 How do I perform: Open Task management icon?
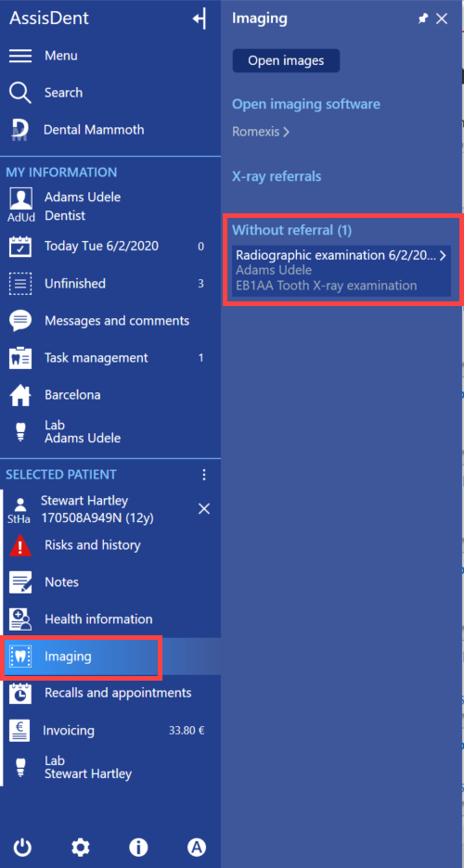click(x=20, y=358)
